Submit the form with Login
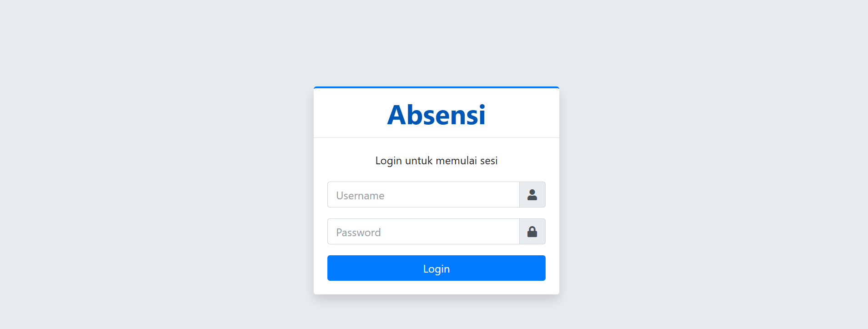The height and width of the screenshot is (329, 868). (436, 268)
